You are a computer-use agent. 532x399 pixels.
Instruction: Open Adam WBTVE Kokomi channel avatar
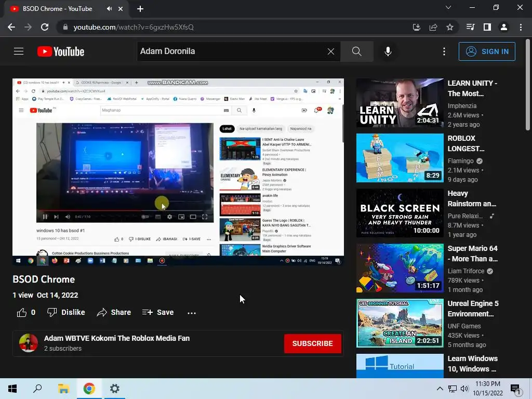click(29, 343)
